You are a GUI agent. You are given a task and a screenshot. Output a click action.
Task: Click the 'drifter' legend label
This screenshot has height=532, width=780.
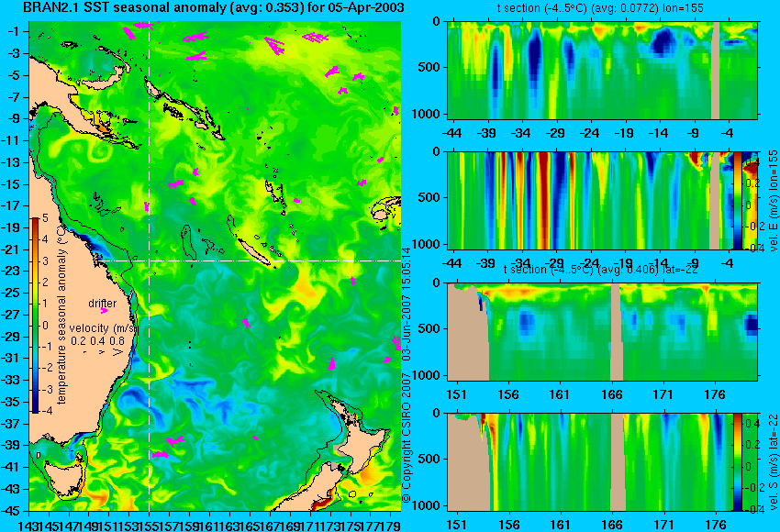[103, 304]
